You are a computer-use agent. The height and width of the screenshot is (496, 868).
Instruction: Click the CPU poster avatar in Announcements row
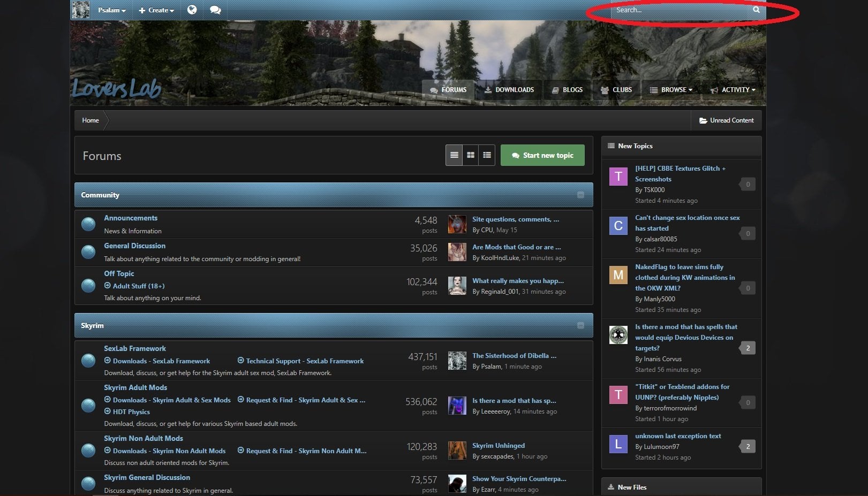pos(457,224)
